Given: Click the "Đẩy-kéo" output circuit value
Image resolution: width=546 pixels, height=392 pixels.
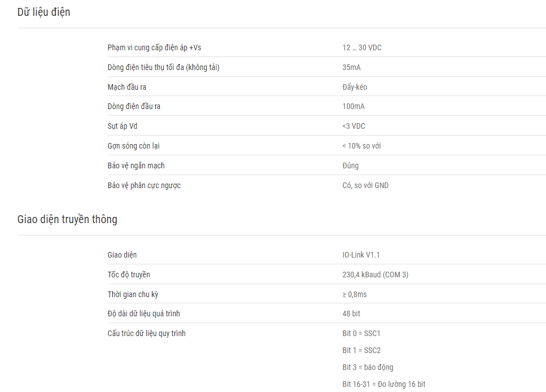Looking at the screenshot, I should (x=355, y=87).
